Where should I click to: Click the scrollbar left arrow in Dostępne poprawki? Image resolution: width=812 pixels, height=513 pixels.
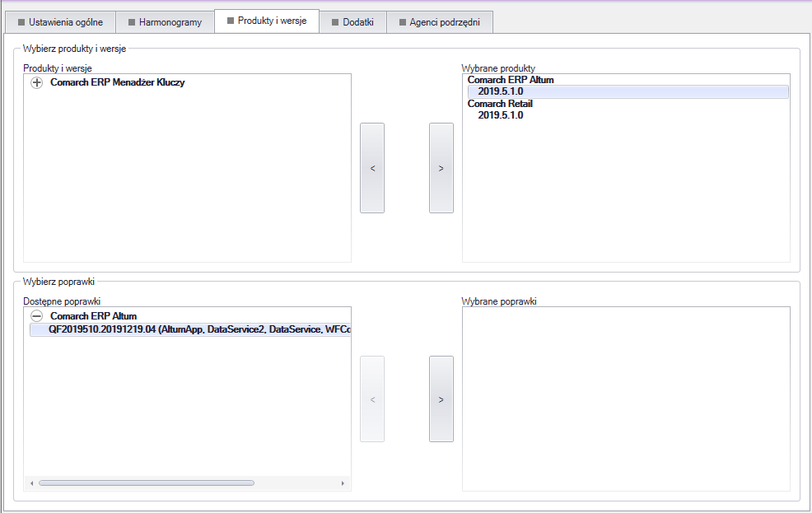pos(31,483)
